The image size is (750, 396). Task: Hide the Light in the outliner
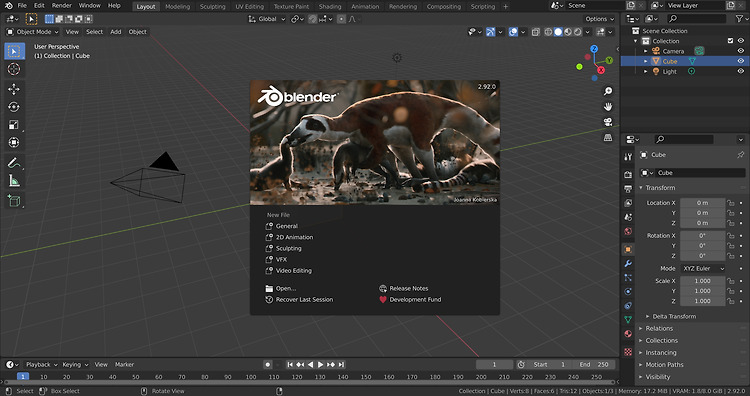coord(740,71)
